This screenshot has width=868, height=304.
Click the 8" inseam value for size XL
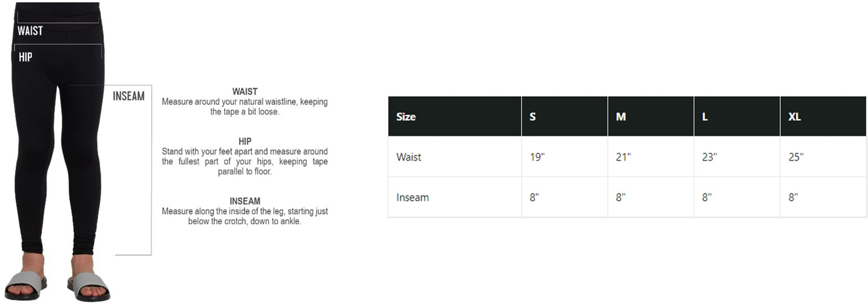click(x=793, y=197)
